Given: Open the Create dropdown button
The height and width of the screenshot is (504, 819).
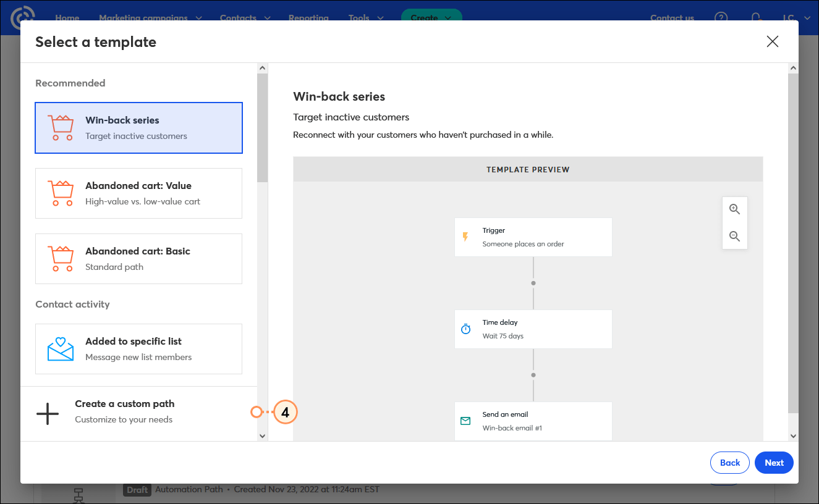Looking at the screenshot, I should 431,18.
